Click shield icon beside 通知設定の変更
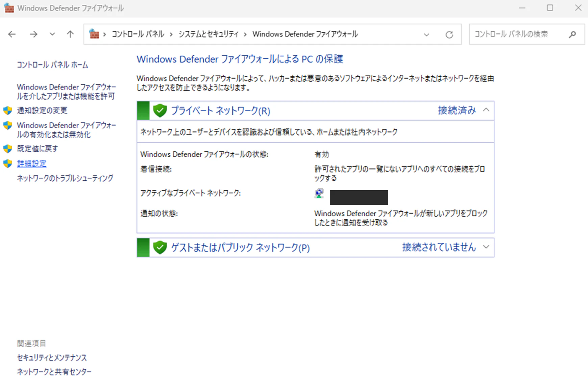This screenshot has width=588, height=380. pyautogui.click(x=8, y=110)
